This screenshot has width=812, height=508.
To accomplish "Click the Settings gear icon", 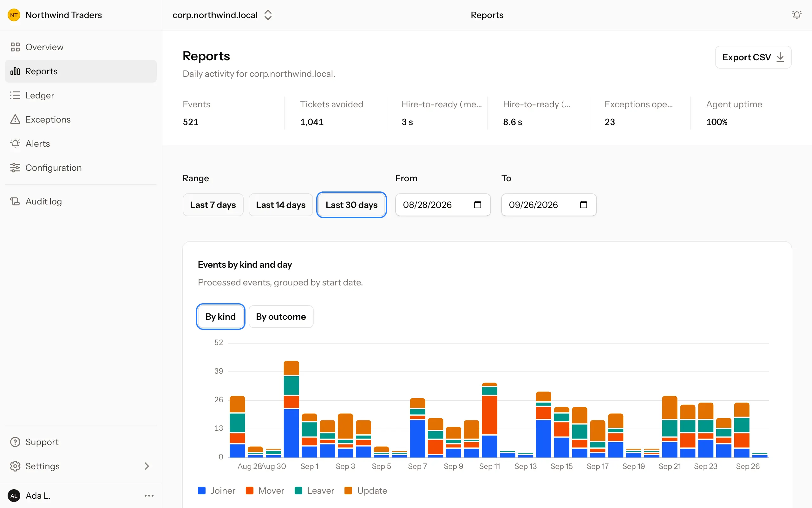I will click(x=15, y=466).
